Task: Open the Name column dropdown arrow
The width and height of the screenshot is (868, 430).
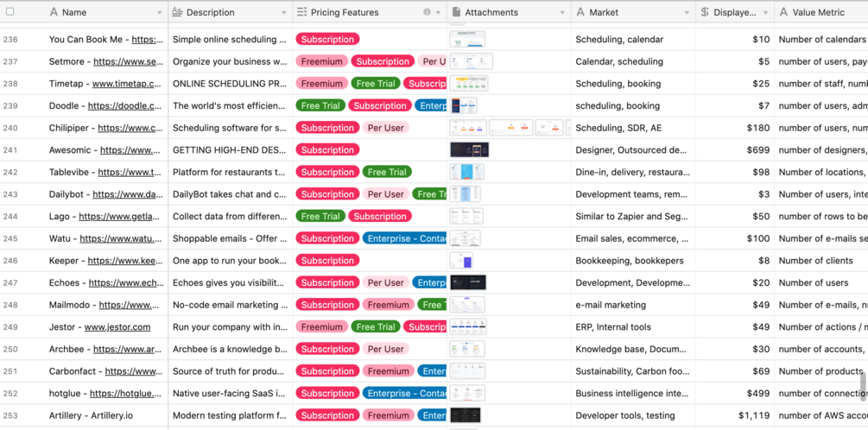Action: [x=160, y=13]
